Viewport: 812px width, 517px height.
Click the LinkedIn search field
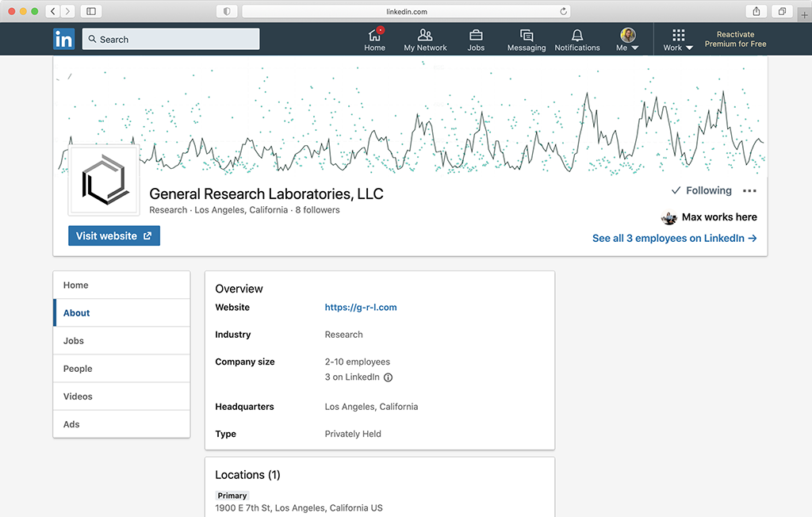click(x=170, y=40)
